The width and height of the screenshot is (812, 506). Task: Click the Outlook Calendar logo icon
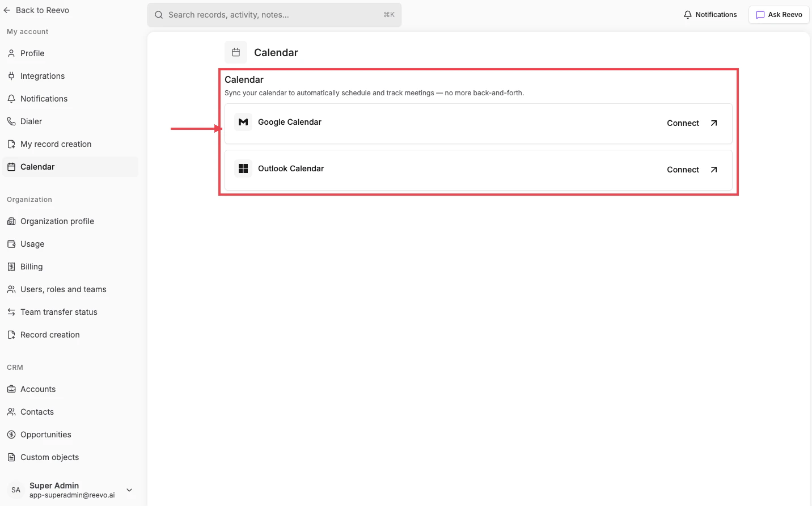pyautogui.click(x=243, y=168)
